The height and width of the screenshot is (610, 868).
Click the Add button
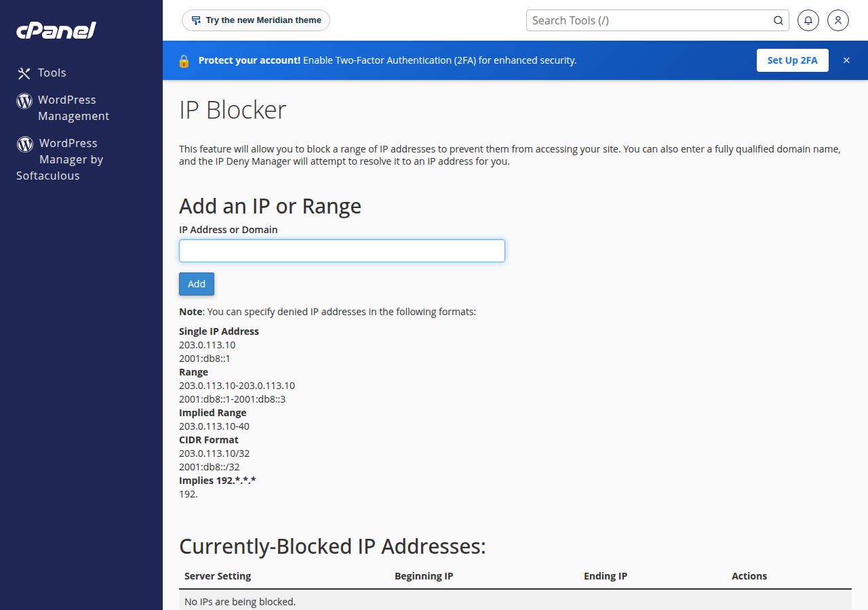coord(197,284)
